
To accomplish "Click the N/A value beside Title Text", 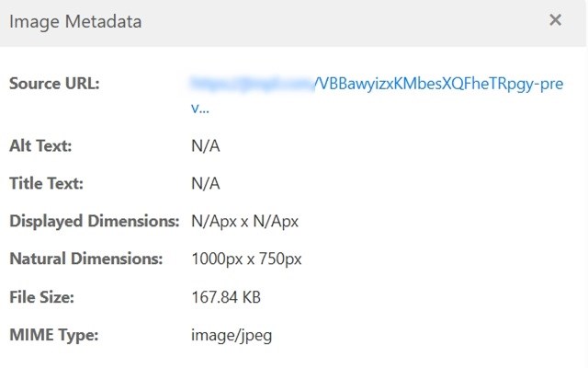I will (206, 183).
